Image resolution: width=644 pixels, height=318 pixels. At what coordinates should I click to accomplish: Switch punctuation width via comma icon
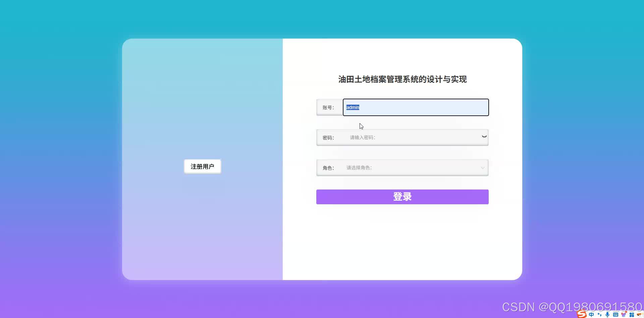(600, 314)
